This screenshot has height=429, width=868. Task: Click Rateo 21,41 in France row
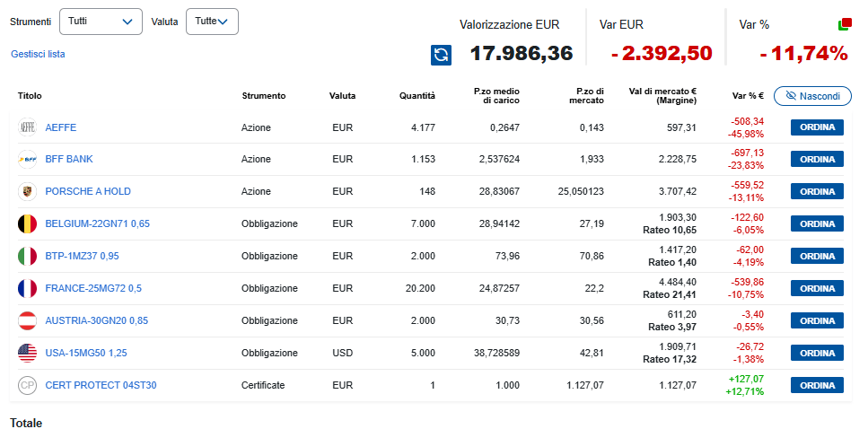pyautogui.click(x=670, y=294)
